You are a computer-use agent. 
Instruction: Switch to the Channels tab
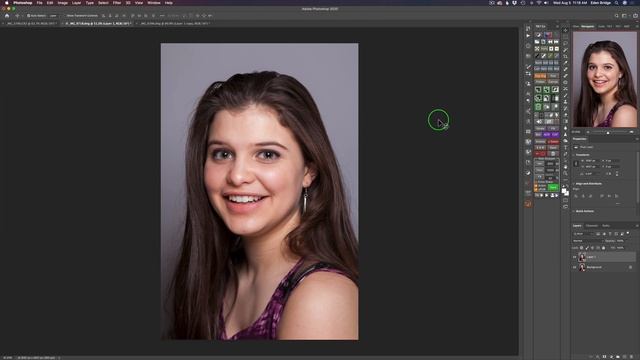tap(591, 226)
